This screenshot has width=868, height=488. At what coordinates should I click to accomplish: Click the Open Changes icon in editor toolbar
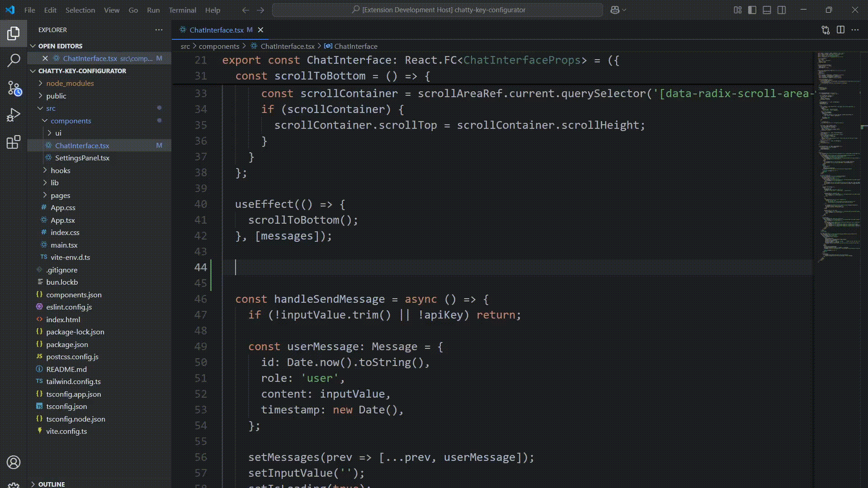click(x=826, y=30)
